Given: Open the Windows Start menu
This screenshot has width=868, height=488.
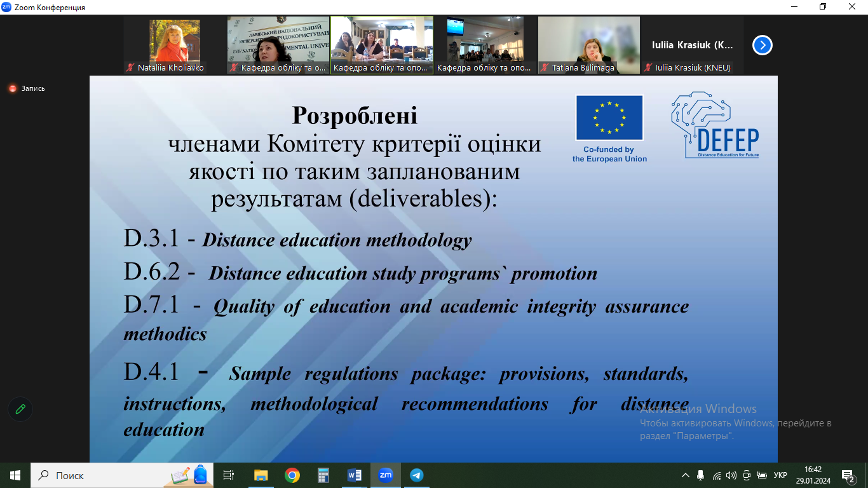Looking at the screenshot, I should (x=15, y=475).
